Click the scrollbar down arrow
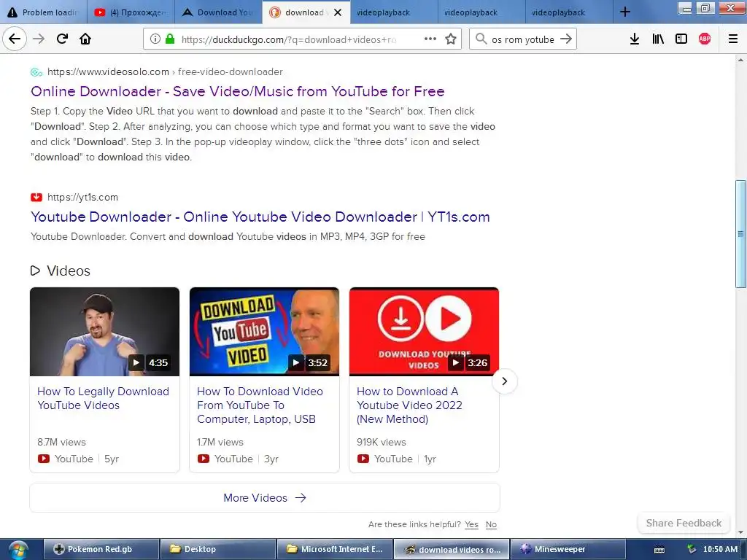Image resolution: width=747 pixels, height=560 pixels. 740,532
